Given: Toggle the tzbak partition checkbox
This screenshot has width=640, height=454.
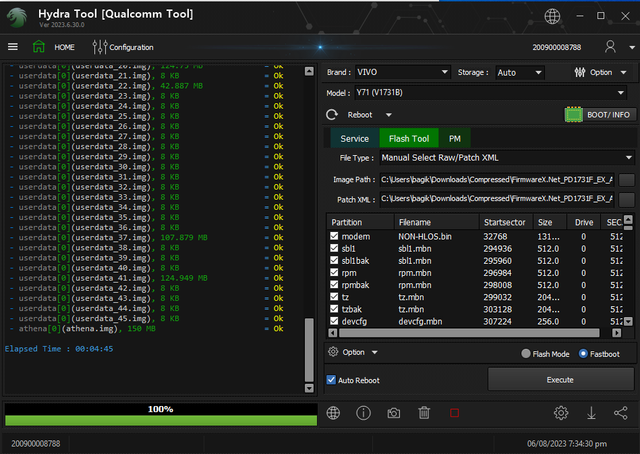Looking at the screenshot, I should [x=334, y=309].
